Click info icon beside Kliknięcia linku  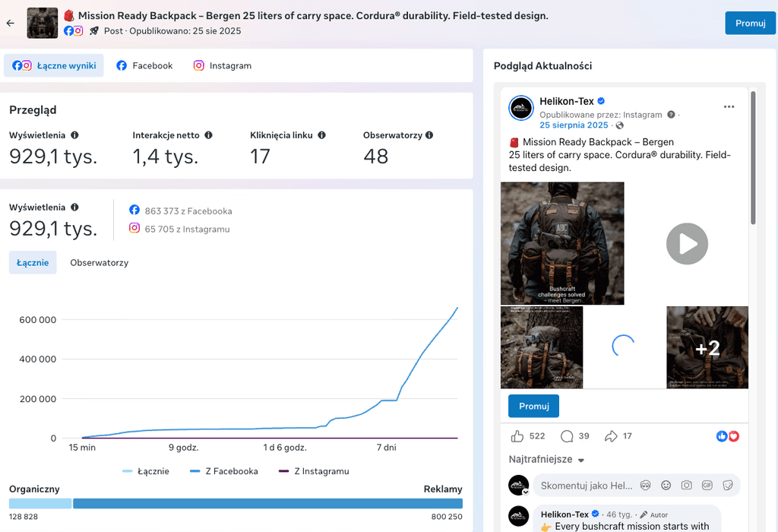tap(321, 135)
